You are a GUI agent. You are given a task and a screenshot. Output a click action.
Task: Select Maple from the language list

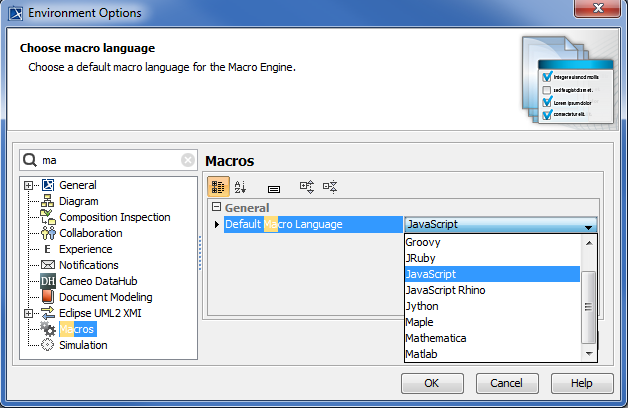tap(492, 322)
